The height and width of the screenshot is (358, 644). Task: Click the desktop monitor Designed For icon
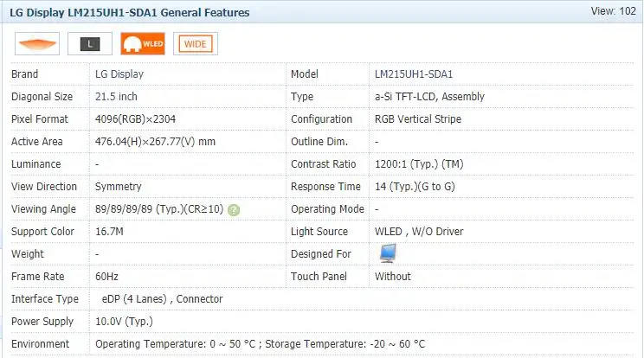pyautogui.click(x=388, y=253)
